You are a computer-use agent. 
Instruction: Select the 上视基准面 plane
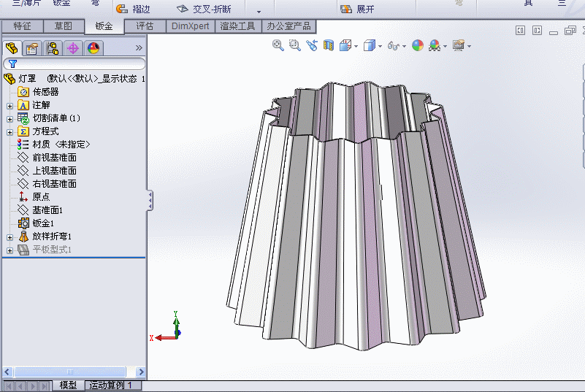point(47,171)
